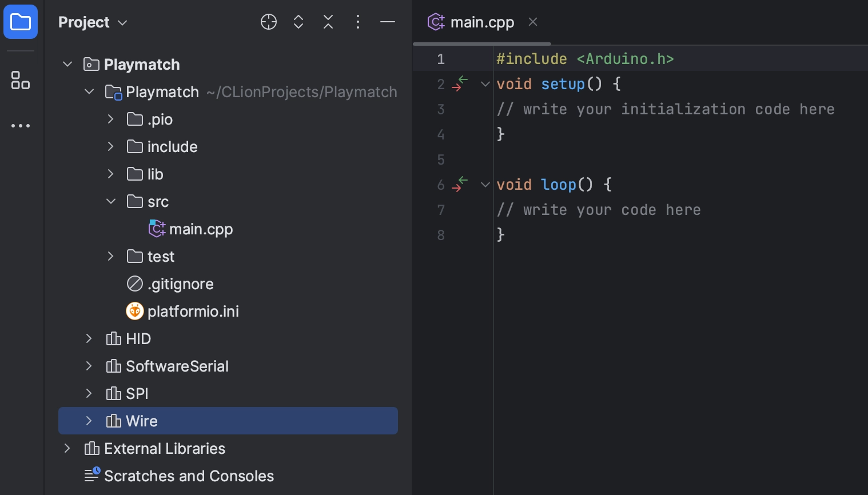The width and height of the screenshot is (868, 495).
Task: Collapse the top-level Playmatch project node
Action: (67, 64)
